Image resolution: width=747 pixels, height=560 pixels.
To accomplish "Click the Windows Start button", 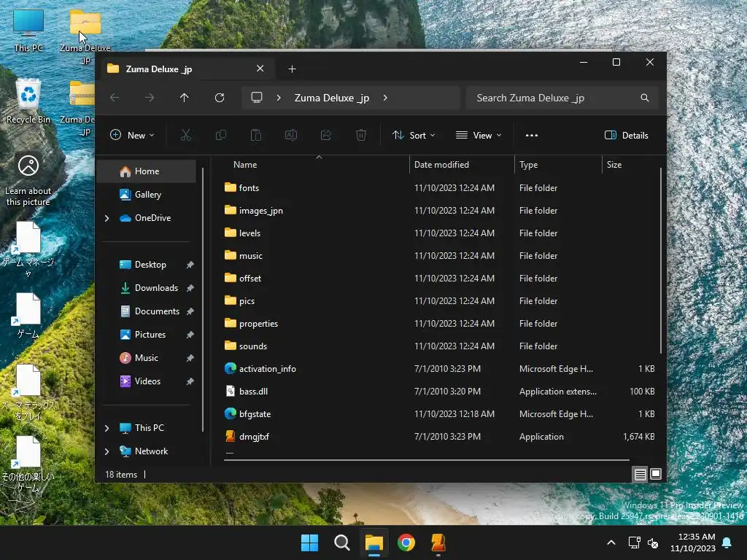I will [x=309, y=542].
